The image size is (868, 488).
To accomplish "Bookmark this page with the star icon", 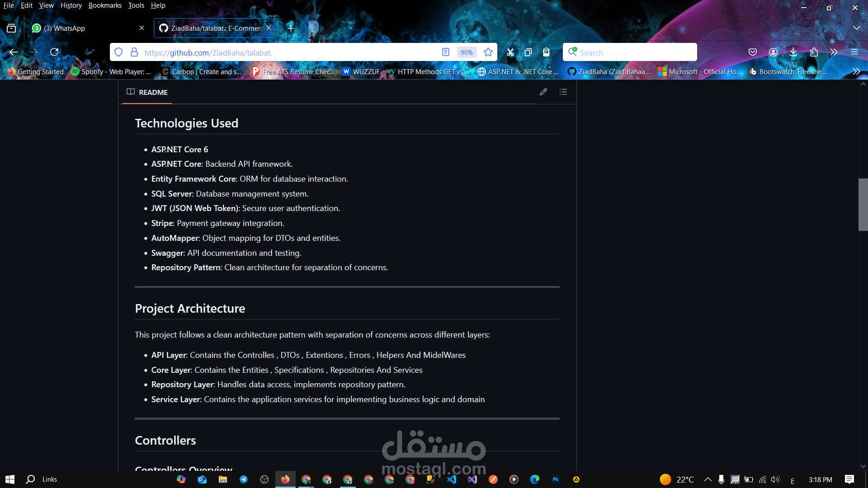I will [488, 52].
